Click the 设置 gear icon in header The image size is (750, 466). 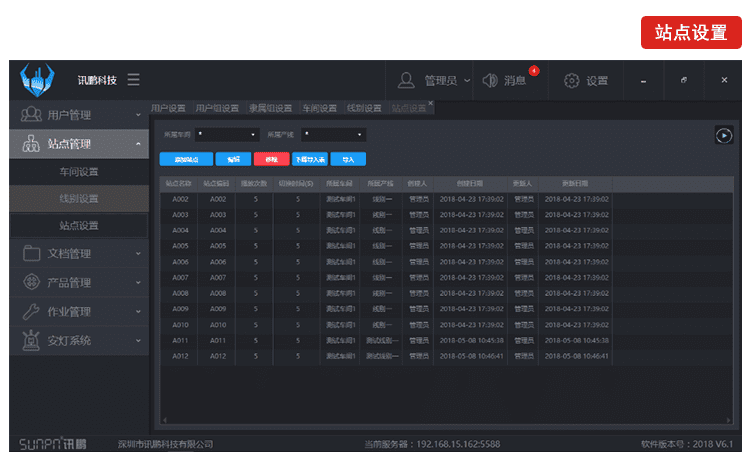tap(571, 80)
